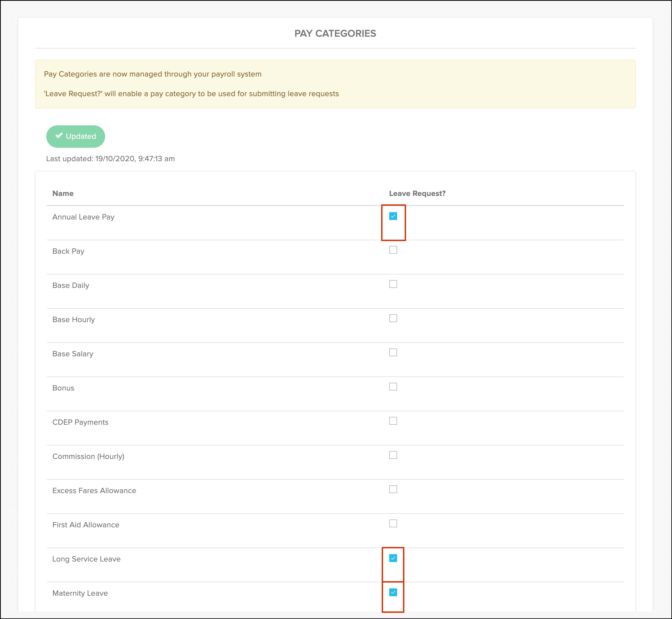The width and height of the screenshot is (672, 619).
Task: Check First Aid Allowance leave request box
Action: [393, 523]
